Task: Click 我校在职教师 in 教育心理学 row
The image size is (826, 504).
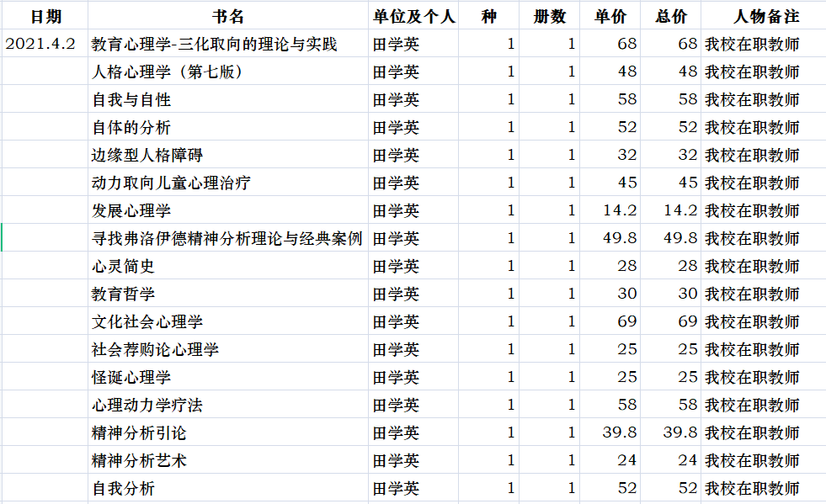Action: 764,43
